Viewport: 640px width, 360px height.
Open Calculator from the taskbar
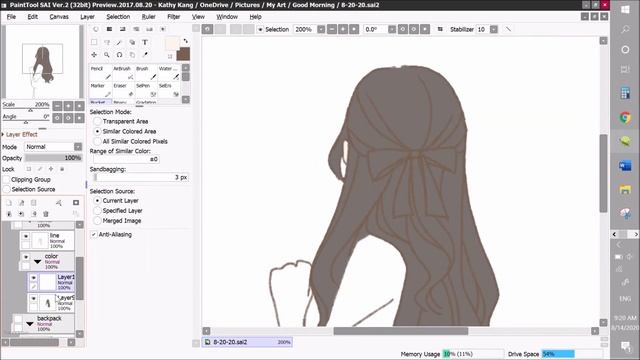[x=625, y=93]
